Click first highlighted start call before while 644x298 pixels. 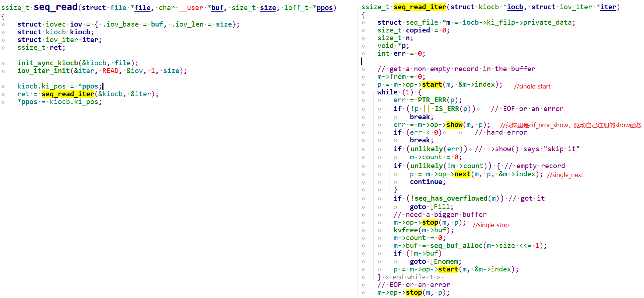click(432, 84)
